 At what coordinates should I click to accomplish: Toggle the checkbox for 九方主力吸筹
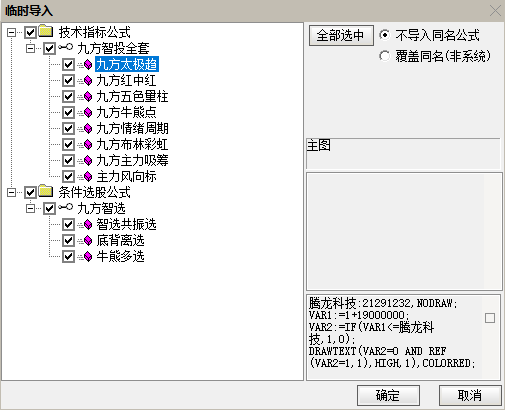[68, 160]
